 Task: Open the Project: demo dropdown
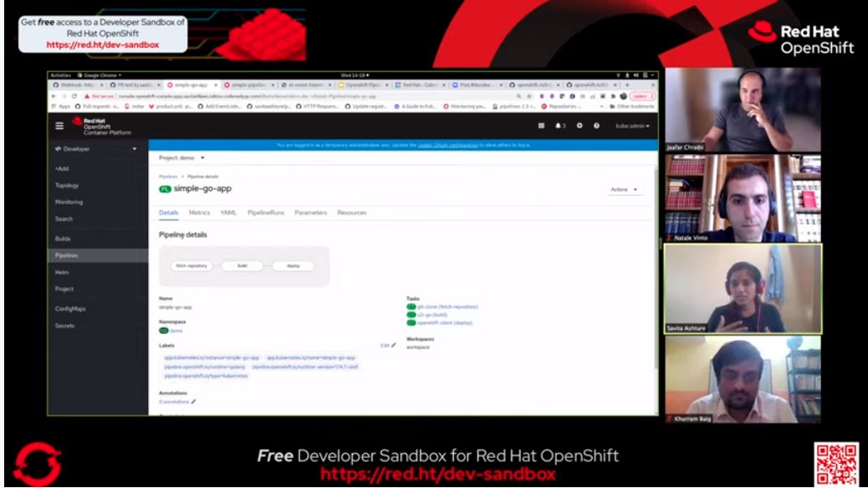tap(181, 158)
